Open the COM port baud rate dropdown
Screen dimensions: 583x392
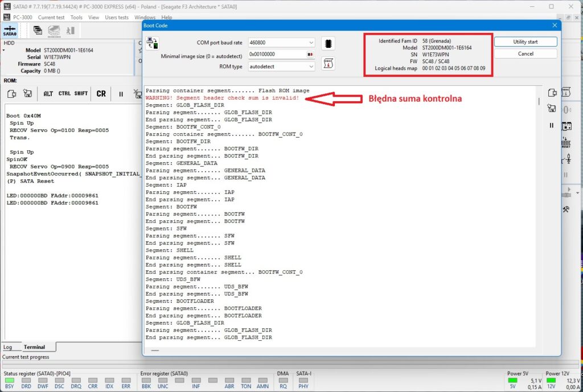click(x=281, y=43)
